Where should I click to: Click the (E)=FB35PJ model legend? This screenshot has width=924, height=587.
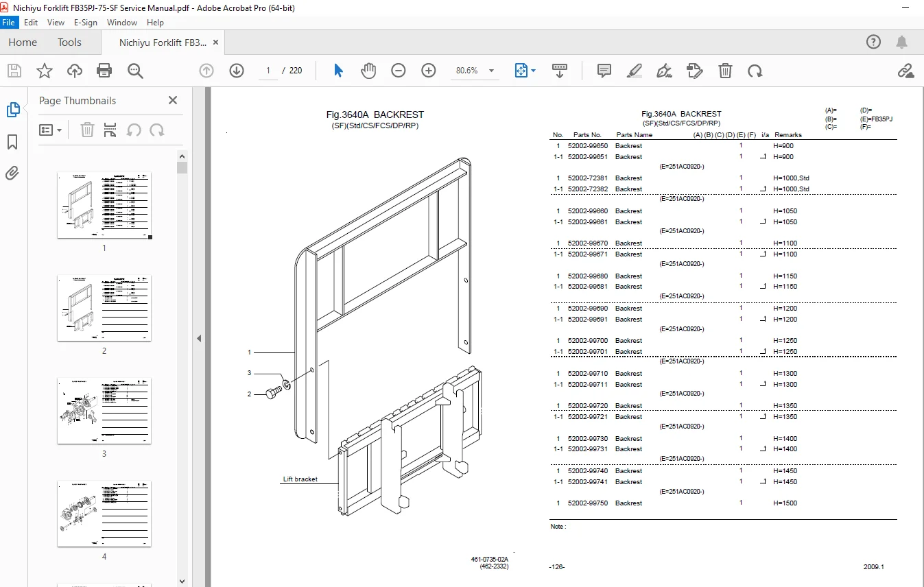[877, 119]
